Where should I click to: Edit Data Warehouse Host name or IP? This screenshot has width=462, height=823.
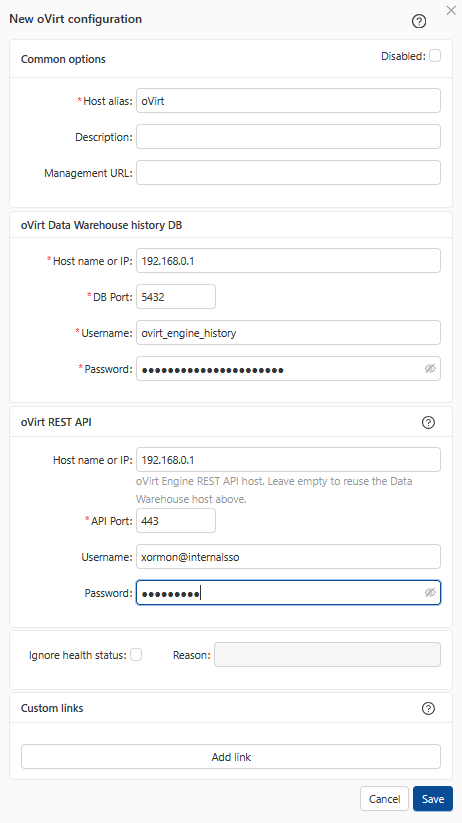click(288, 261)
